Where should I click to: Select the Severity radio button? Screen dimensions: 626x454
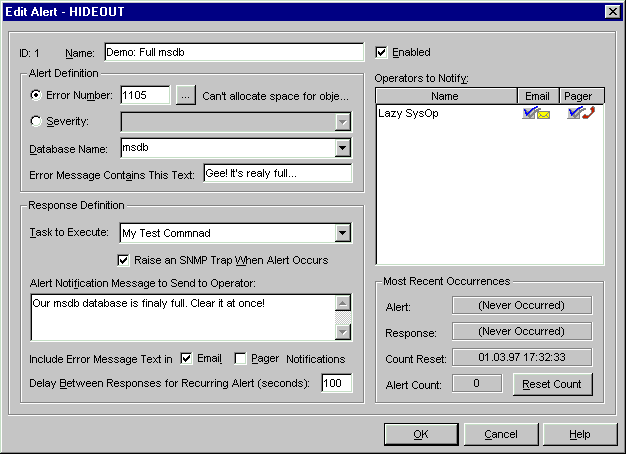[37, 122]
